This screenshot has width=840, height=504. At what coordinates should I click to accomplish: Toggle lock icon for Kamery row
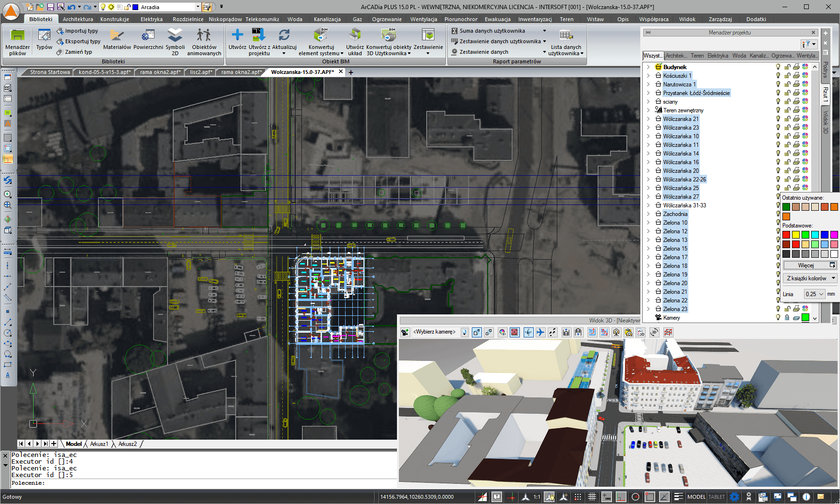pos(787,318)
